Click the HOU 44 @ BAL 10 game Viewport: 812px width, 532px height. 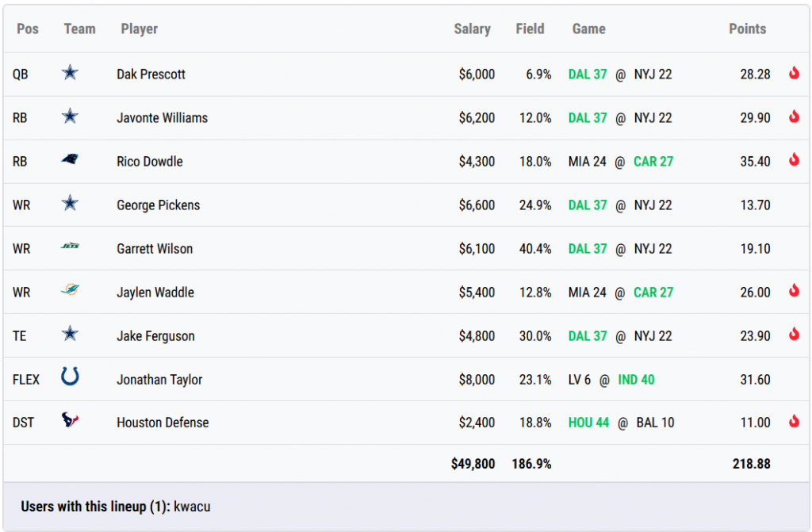(x=621, y=423)
